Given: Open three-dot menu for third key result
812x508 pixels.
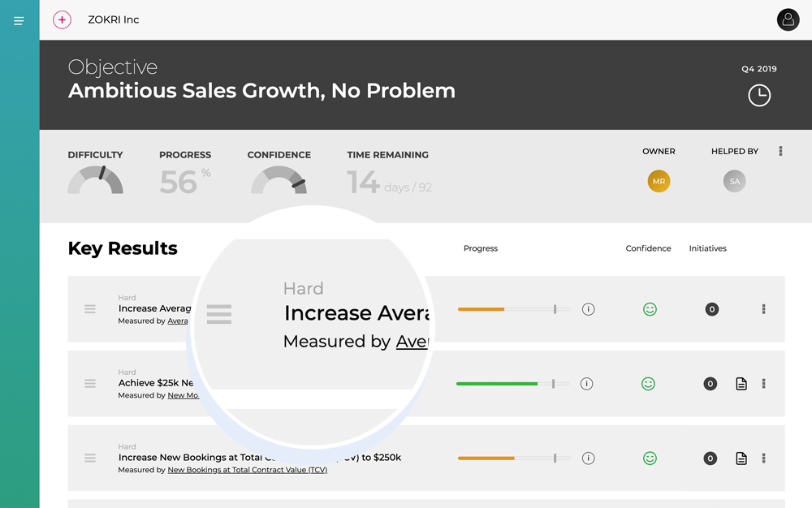Looking at the screenshot, I should [x=763, y=458].
